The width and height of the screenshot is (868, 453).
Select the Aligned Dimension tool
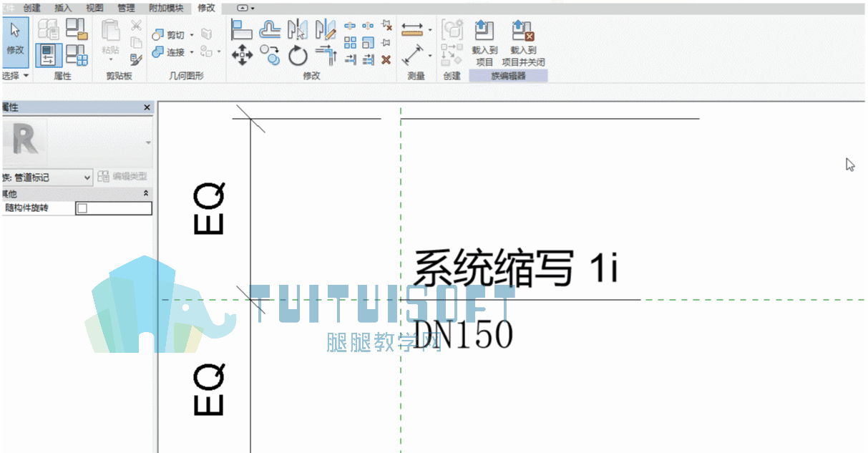click(412, 55)
